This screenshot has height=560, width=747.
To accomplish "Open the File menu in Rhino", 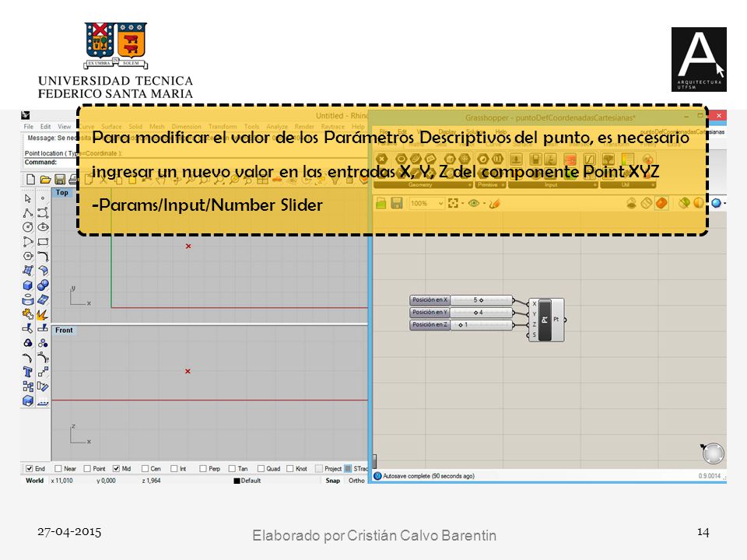I will (29, 127).
